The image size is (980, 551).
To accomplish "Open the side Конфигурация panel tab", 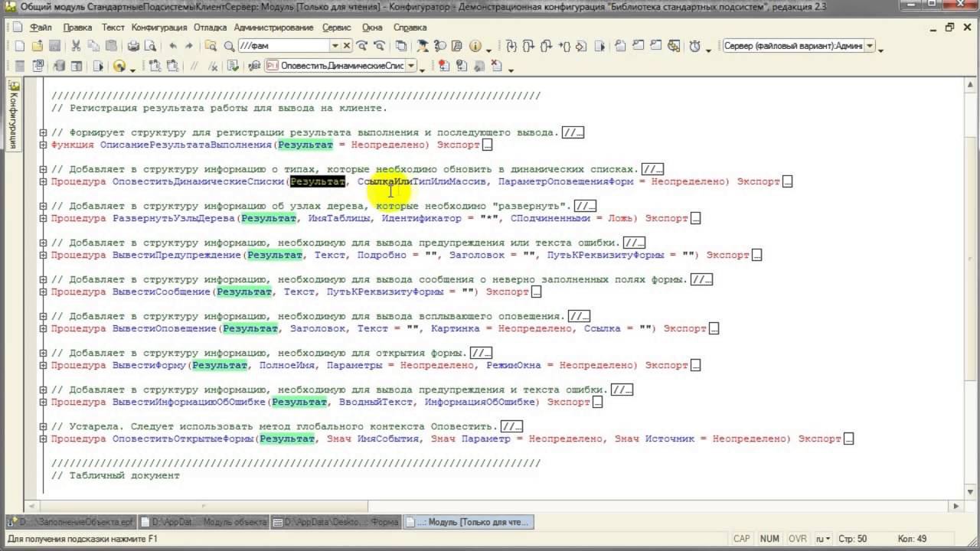I will coord(13,114).
